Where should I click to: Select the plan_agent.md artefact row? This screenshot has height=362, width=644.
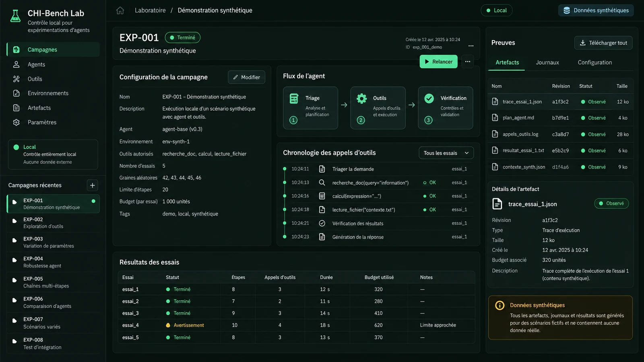click(560, 118)
